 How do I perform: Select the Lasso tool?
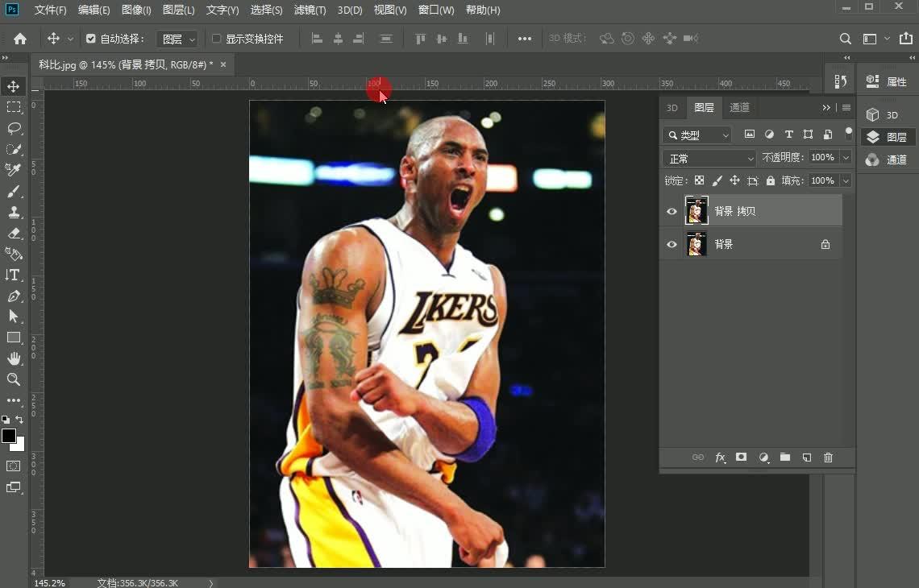(14, 128)
